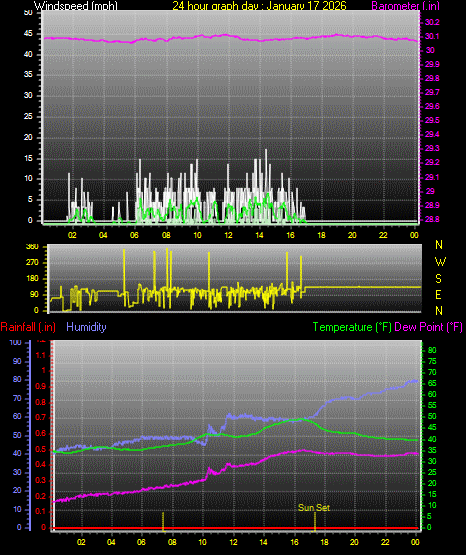Click the 30.1 barometer axis value

pos(432,36)
